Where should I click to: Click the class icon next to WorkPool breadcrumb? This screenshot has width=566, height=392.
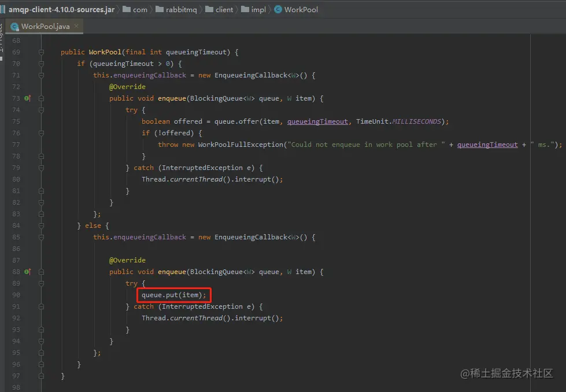click(x=278, y=9)
